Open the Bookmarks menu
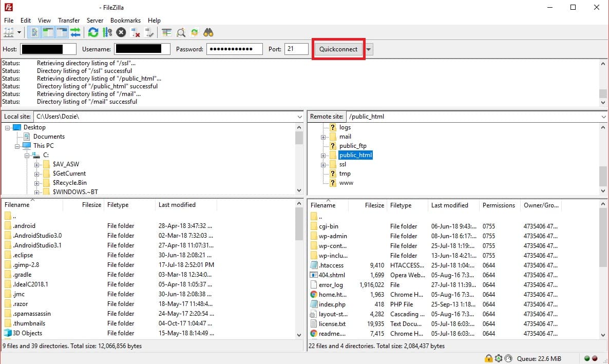 125,20
